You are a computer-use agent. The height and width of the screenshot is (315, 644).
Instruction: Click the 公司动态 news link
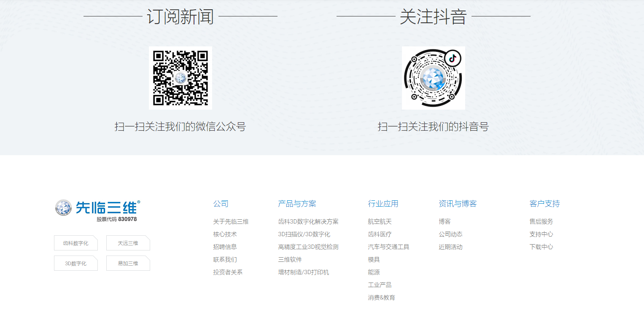click(x=450, y=234)
